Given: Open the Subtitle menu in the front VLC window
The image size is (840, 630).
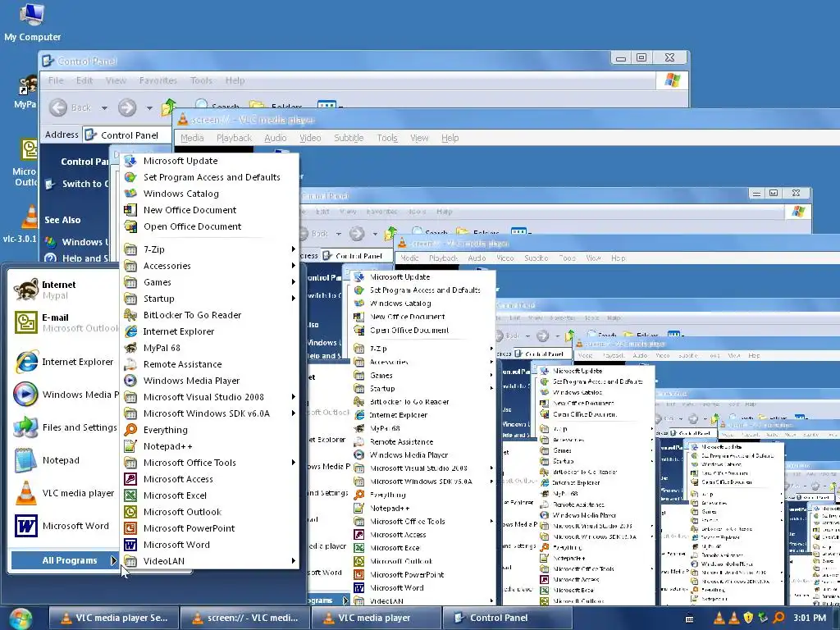Looking at the screenshot, I should click(x=349, y=138).
